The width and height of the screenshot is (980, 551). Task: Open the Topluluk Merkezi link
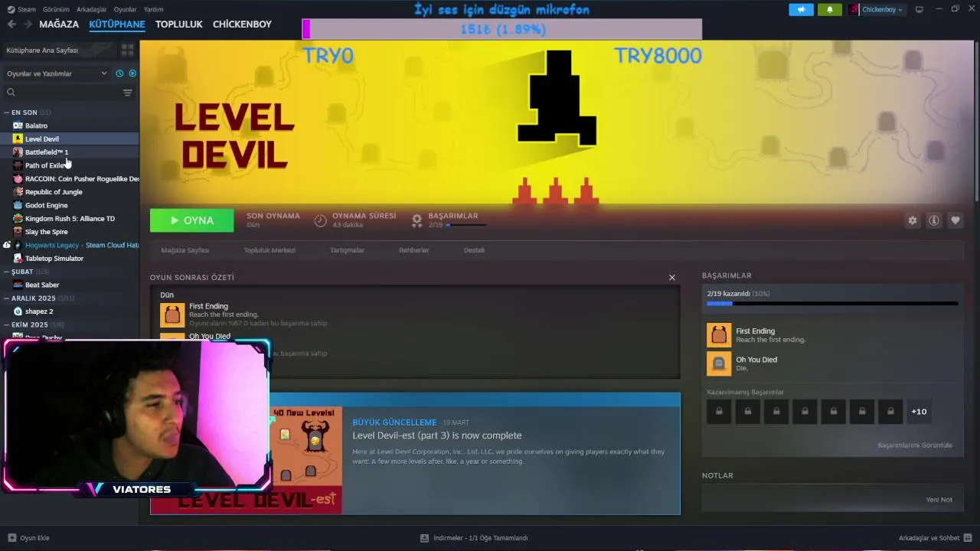[269, 250]
